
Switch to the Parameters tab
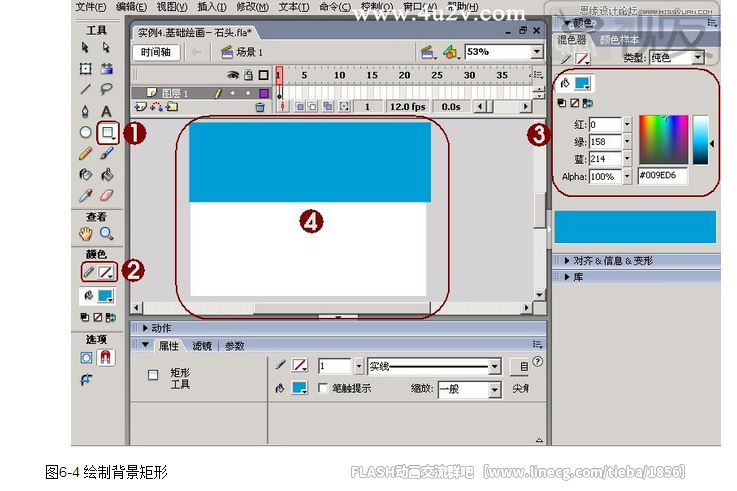(x=234, y=346)
